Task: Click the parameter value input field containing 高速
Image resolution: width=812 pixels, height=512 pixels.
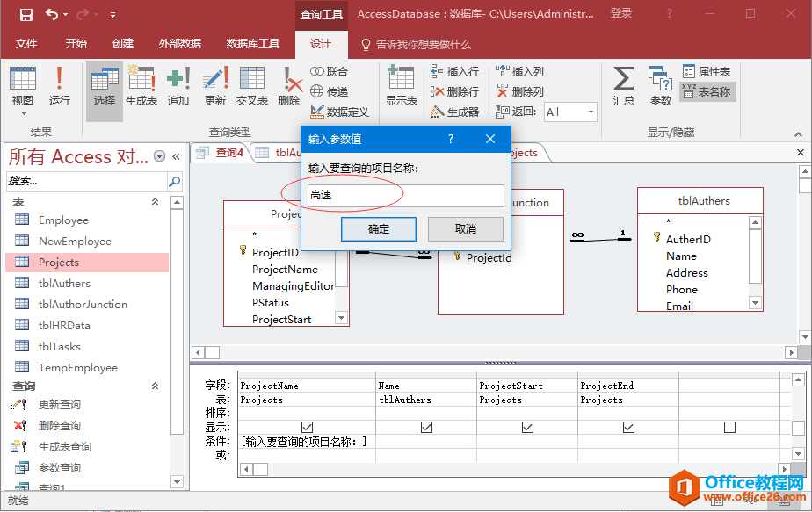Action: click(x=405, y=195)
